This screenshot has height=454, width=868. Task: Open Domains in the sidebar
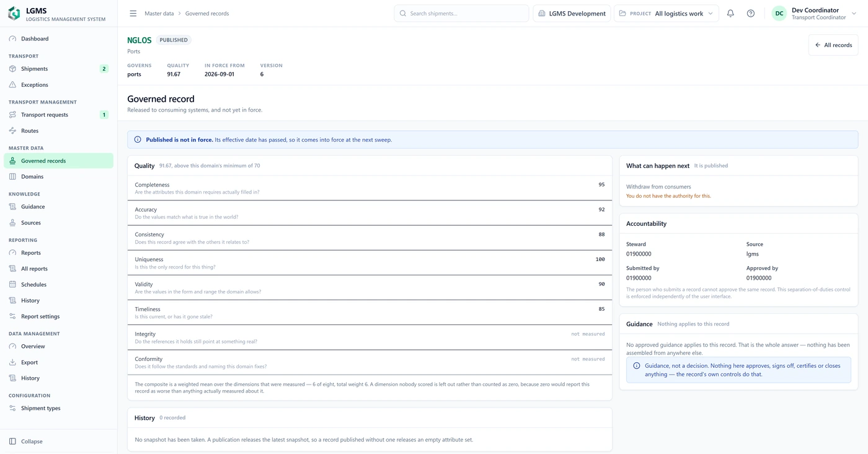[x=59, y=177]
